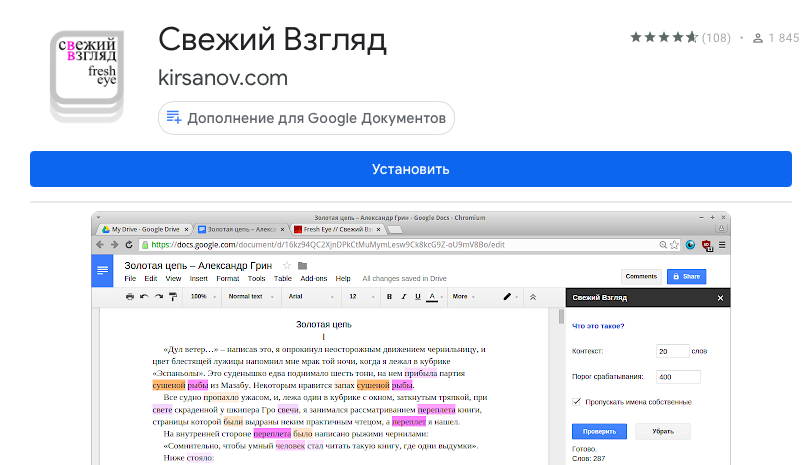Click the browser Back arrow
Screen dimensions: 812x465
point(100,244)
